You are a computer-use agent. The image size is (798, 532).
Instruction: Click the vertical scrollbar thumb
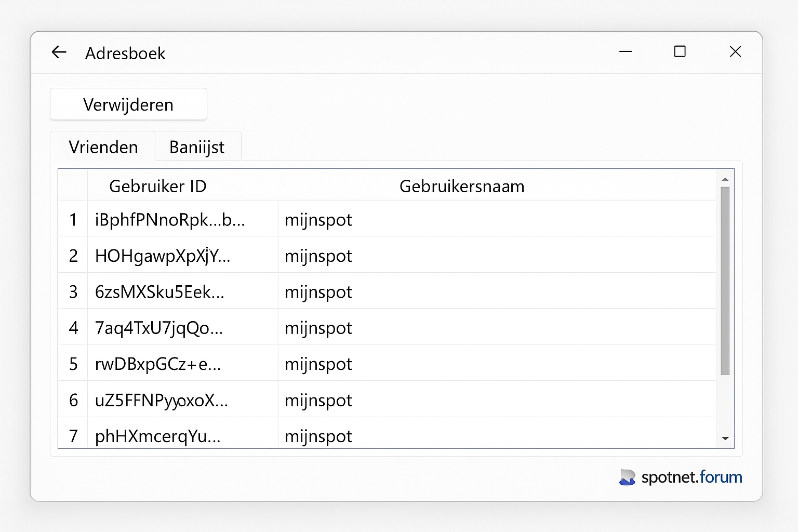[x=725, y=281]
